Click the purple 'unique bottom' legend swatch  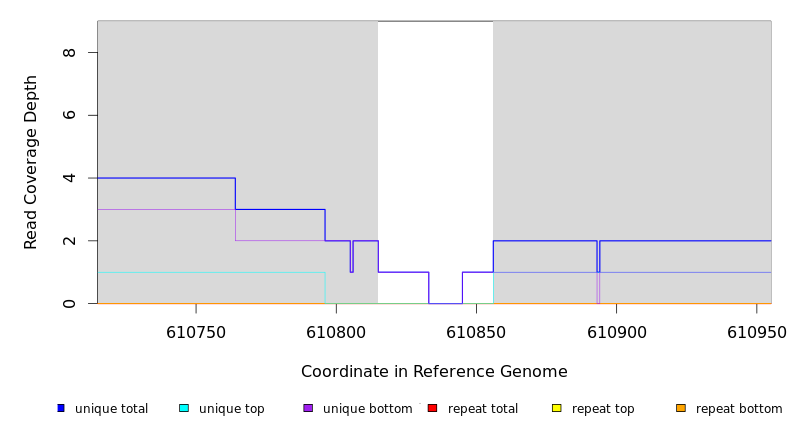click(308, 408)
